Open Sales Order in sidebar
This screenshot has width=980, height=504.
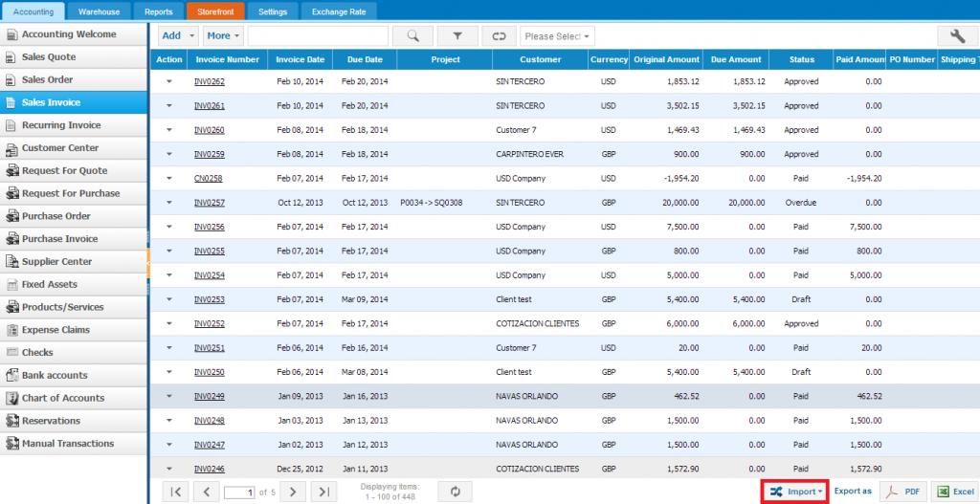click(74, 80)
